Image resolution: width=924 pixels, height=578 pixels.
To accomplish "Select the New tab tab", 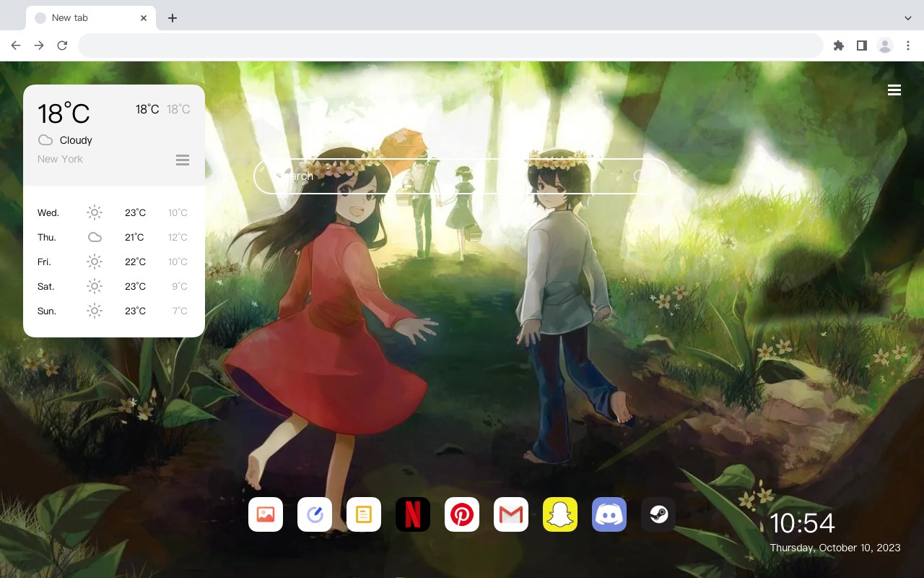I will click(91, 18).
